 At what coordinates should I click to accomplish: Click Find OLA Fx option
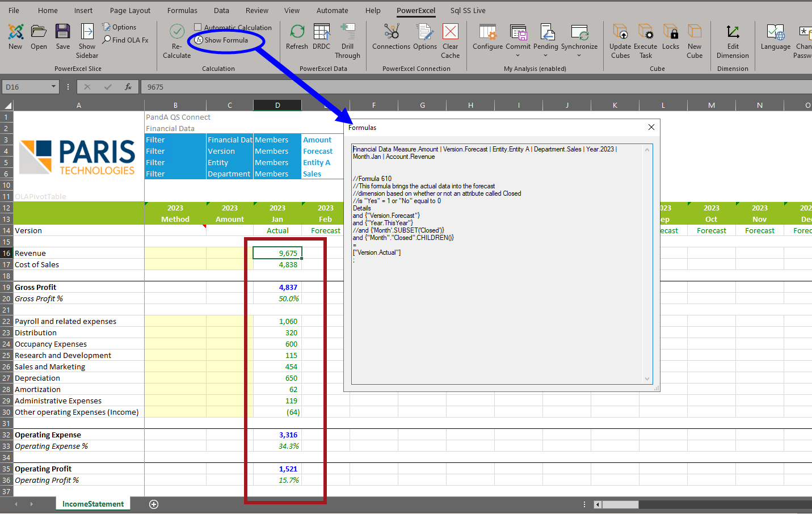pyautogui.click(x=125, y=40)
